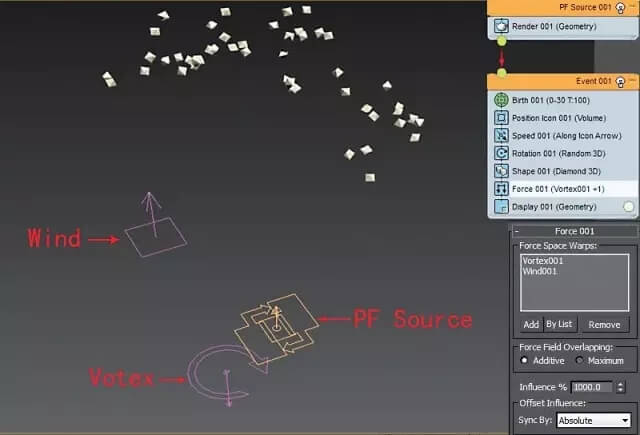Collapse the Force 001 rollout
The width and height of the screenshot is (640, 435).
518,232
